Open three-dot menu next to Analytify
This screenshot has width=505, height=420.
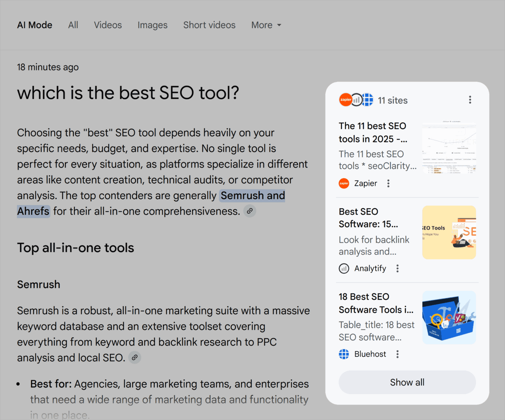coord(397,268)
